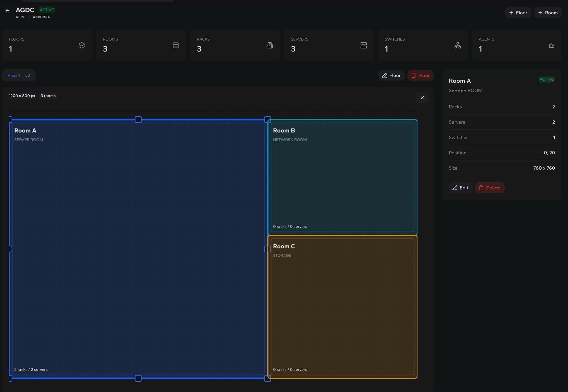Grab Room A's bottom-right corner handle

268,378
